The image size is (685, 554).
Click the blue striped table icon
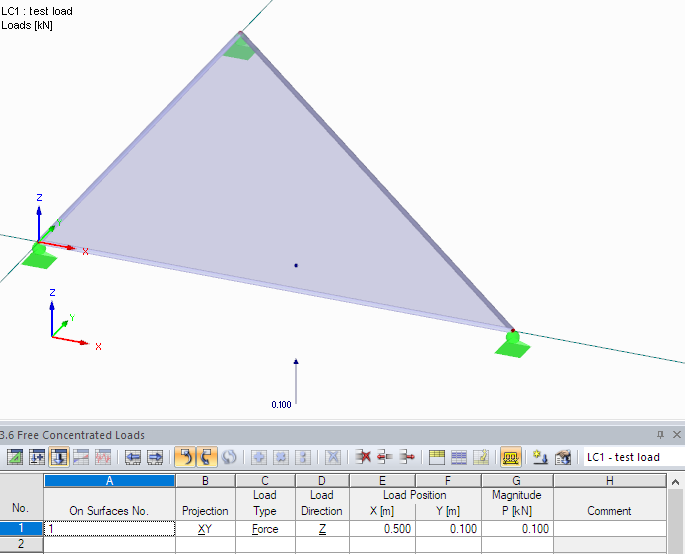click(459, 457)
